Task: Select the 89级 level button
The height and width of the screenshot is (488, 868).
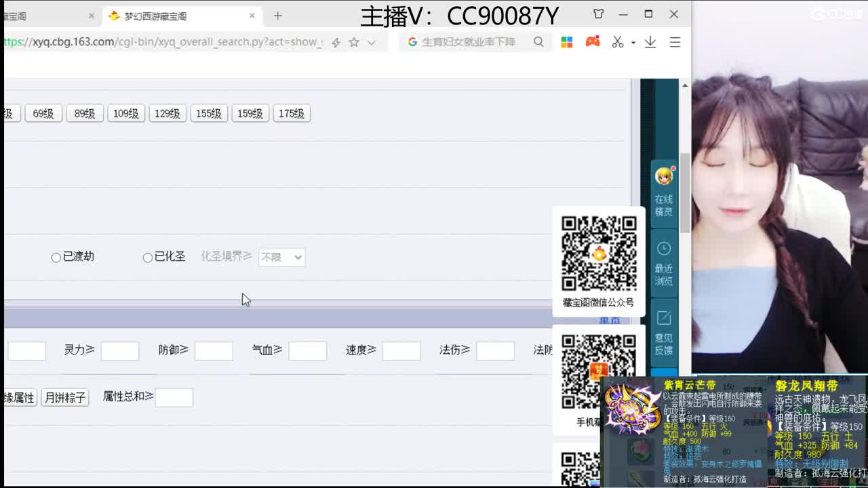Action: (85, 113)
